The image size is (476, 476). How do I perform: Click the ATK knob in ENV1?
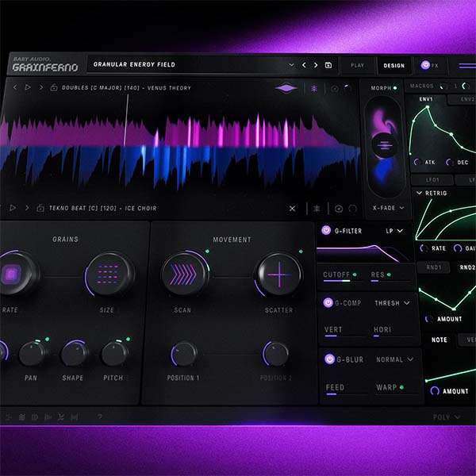418,162
